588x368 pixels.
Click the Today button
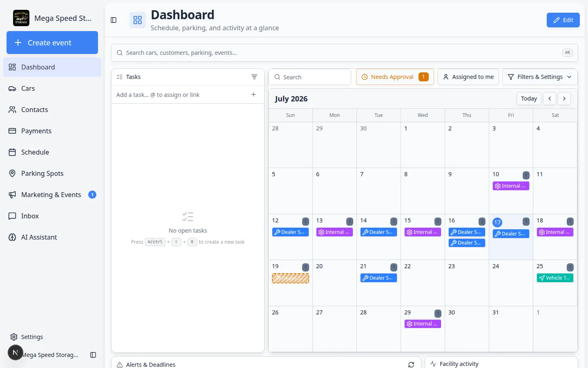(x=529, y=99)
